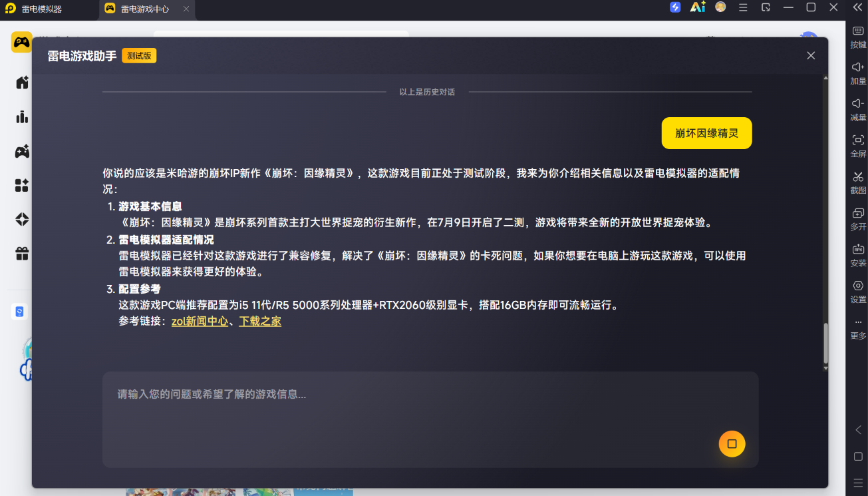This screenshot has width=868, height=496.
Task: Click the blue lightning accelerator icon
Action: click(675, 7)
